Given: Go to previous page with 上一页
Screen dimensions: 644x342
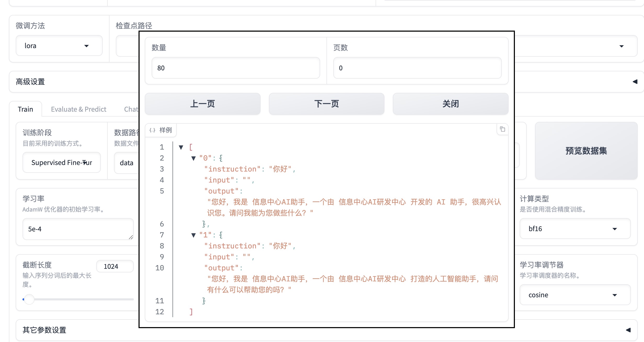Looking at the screenshot, I should (203, 104).
